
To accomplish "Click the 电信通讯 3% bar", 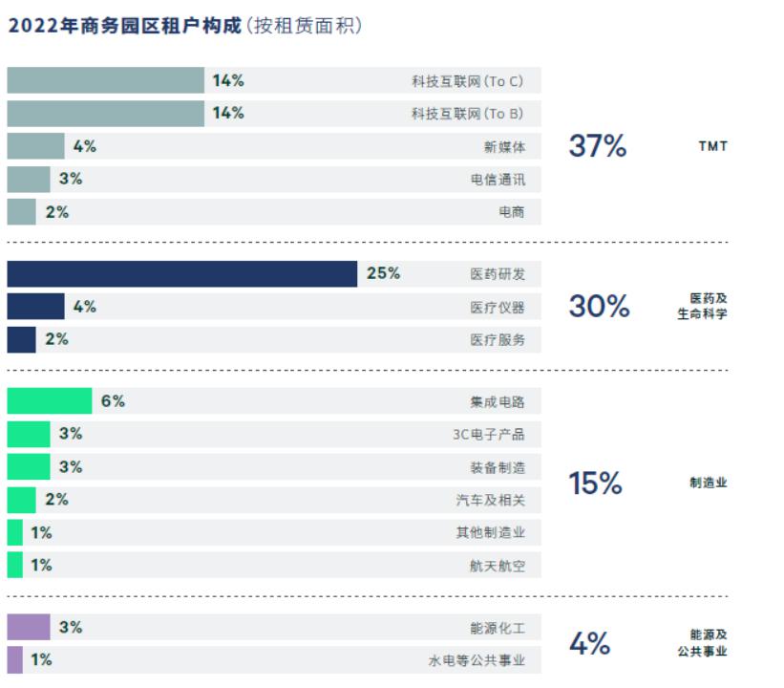I will [29, 179].
